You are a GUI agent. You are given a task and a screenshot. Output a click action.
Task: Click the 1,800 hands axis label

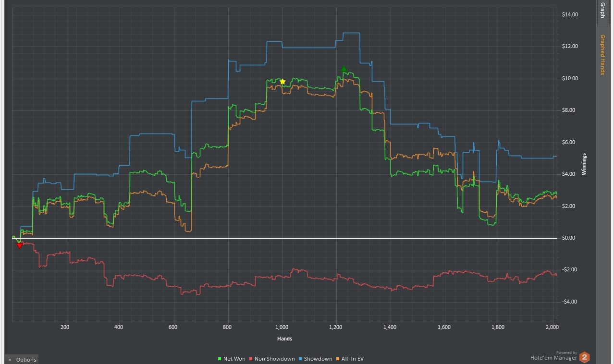pyautogui.click(x=498, y=327)
